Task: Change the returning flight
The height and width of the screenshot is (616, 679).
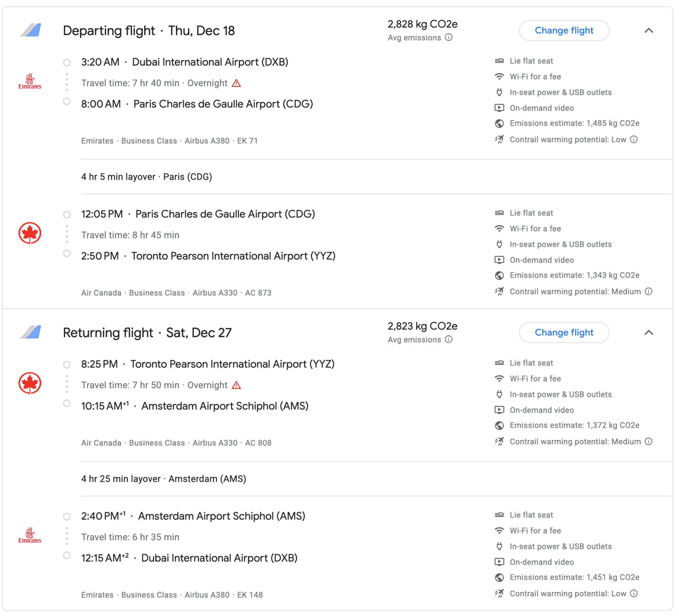Action: click(x=564, y=333)
